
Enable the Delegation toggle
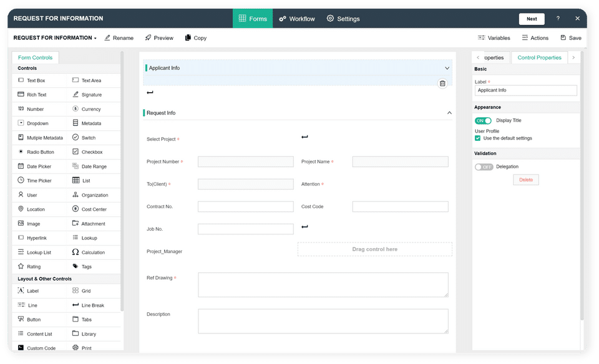click(x=484, y=167)
